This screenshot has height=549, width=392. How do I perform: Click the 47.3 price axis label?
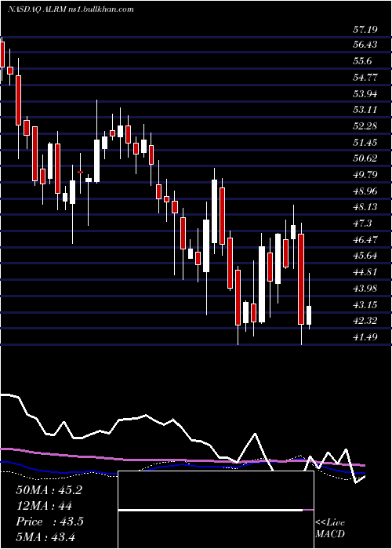click(362, 223)
